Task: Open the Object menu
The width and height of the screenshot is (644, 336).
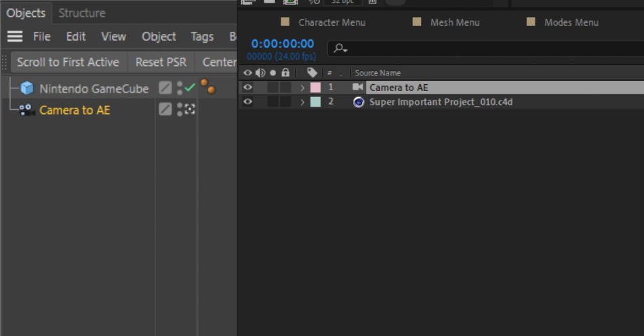Action: (x=159, y=37)
